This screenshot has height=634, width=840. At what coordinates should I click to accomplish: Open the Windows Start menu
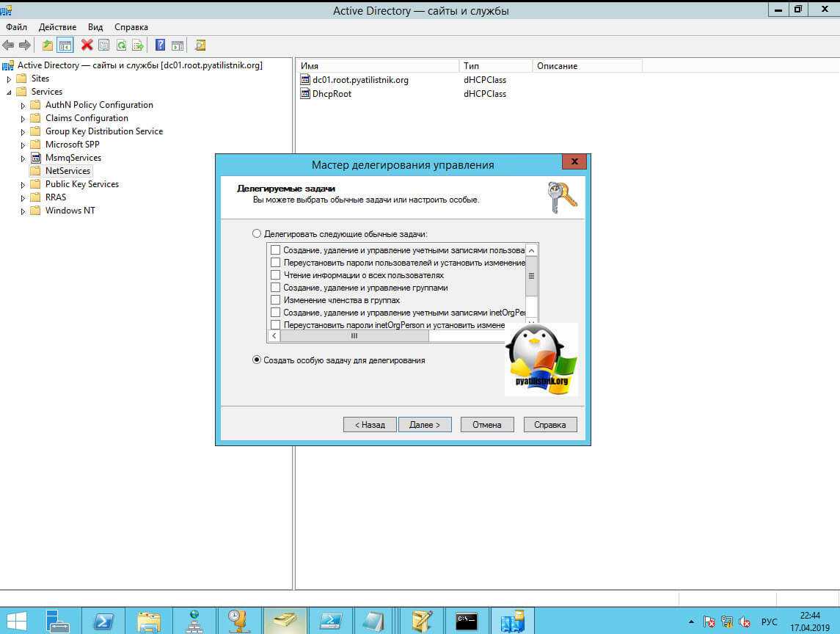pos(16,622)
